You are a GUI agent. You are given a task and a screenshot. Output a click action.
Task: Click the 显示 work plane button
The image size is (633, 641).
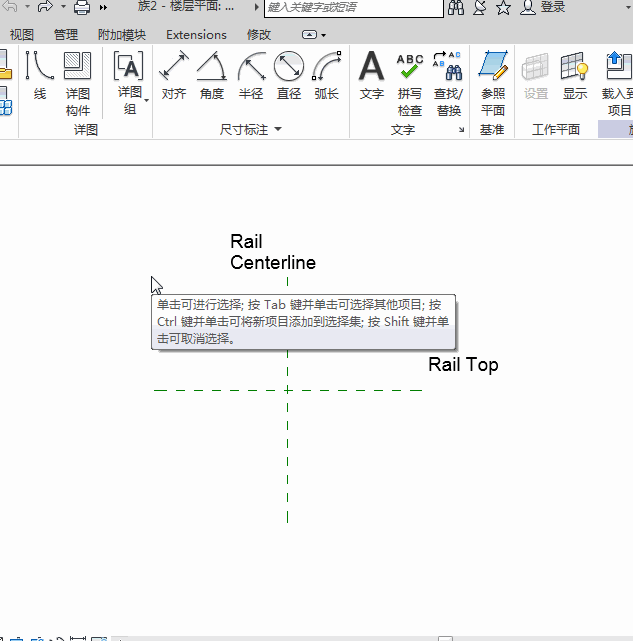click(575, 77)
